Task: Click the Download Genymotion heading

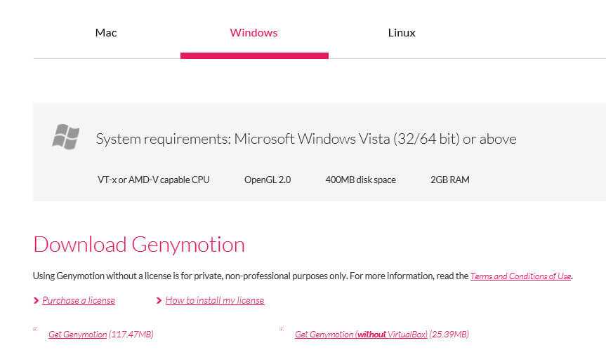Action: [x=139, y=244]
